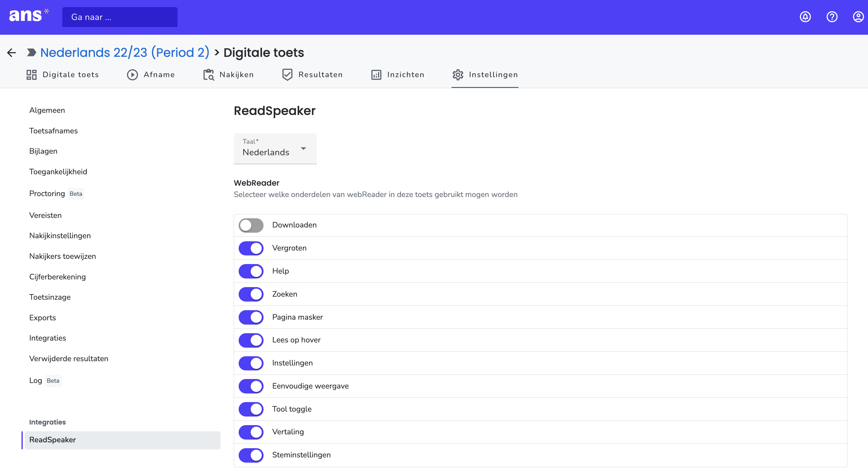Toggle the Steminstellingen switch
Image resolution: width=868 pixels, height=474 pixels.
[x=251, y=455]
